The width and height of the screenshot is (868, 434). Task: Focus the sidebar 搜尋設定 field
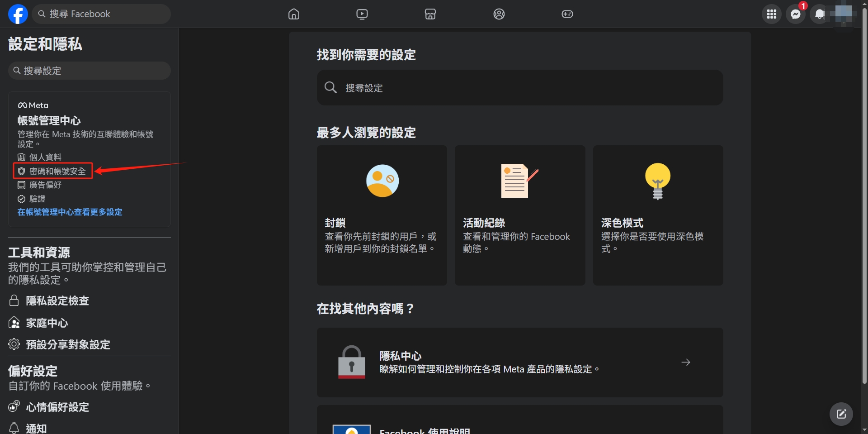[x=90, y=71]
